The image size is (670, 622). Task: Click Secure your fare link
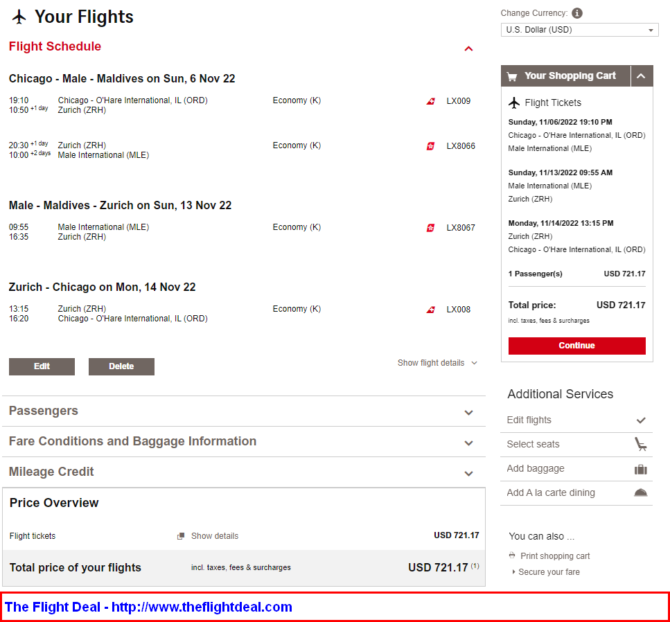pos(549,572)
